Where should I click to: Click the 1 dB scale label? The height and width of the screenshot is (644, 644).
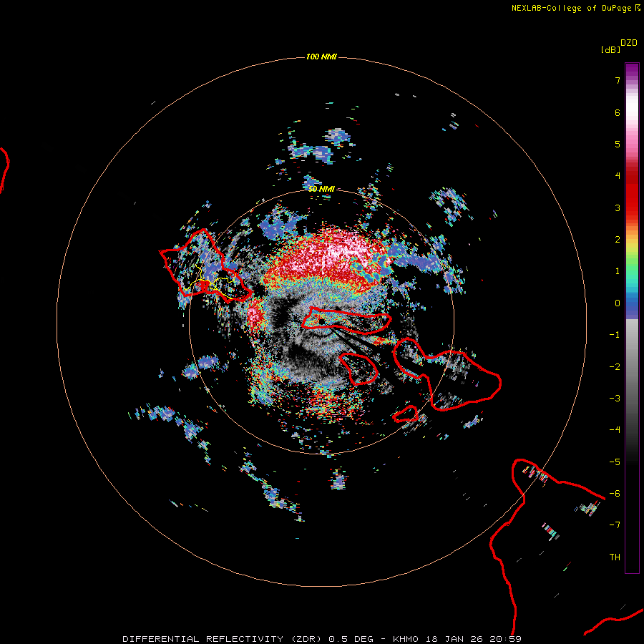click(618, 271)
